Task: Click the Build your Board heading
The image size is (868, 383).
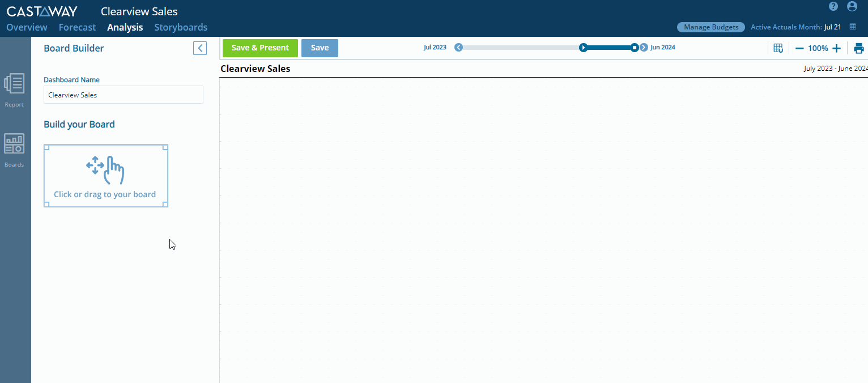Action: pyautogui.click(x=79, y=125)
